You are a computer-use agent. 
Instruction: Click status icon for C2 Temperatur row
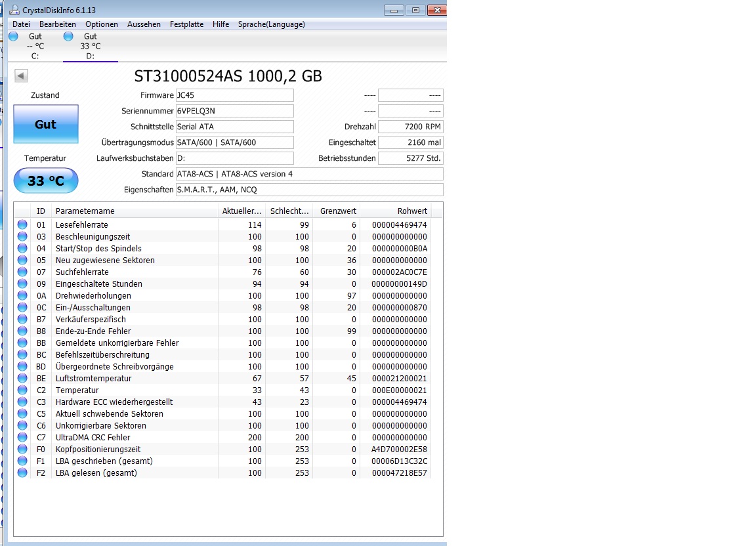22,390
